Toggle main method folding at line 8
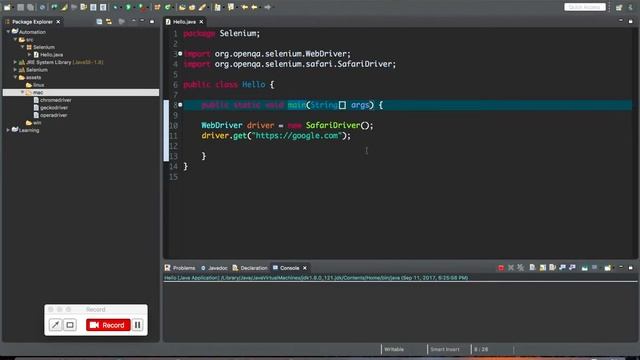This screenshot has width=640, height=360. tap(180, 105)
